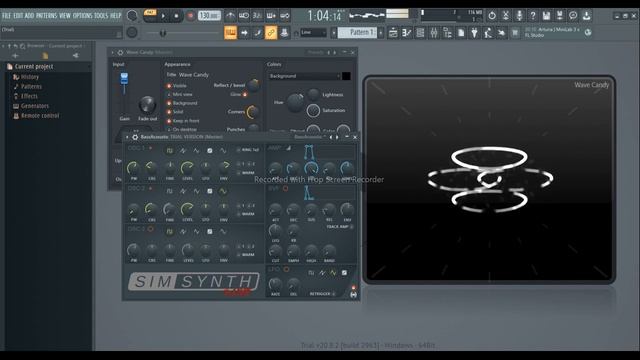Open the Effects browser item
The width and height of the screenshot is (640, 360).
29,96
